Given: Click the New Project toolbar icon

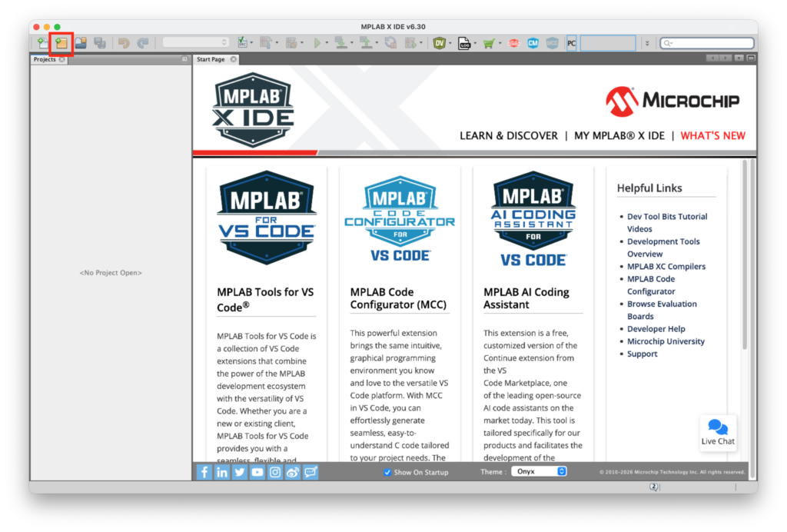Looking at the screenshot, I should (x=61, y=43).
